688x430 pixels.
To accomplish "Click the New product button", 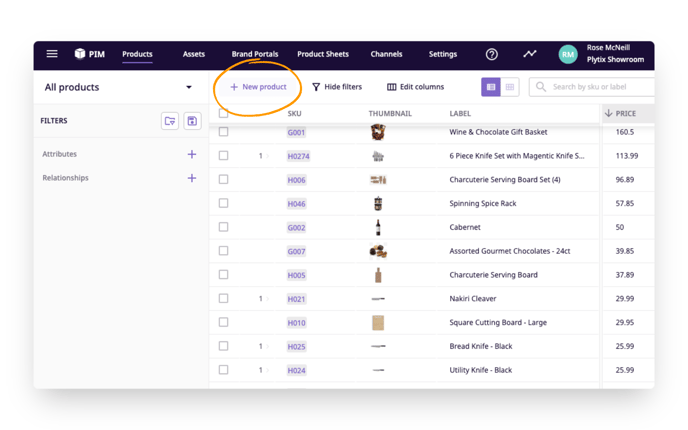I will pyautogui.click(x=258, y=87).
